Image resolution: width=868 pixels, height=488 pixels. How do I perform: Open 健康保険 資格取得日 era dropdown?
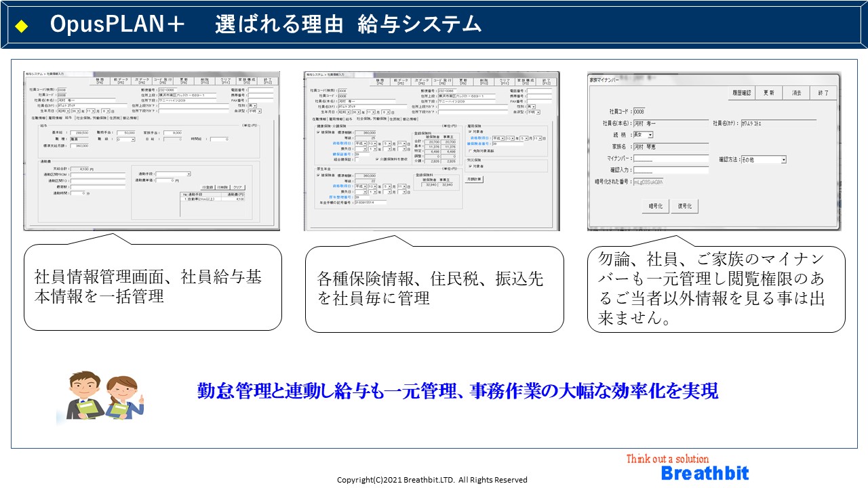pos(361,143)
